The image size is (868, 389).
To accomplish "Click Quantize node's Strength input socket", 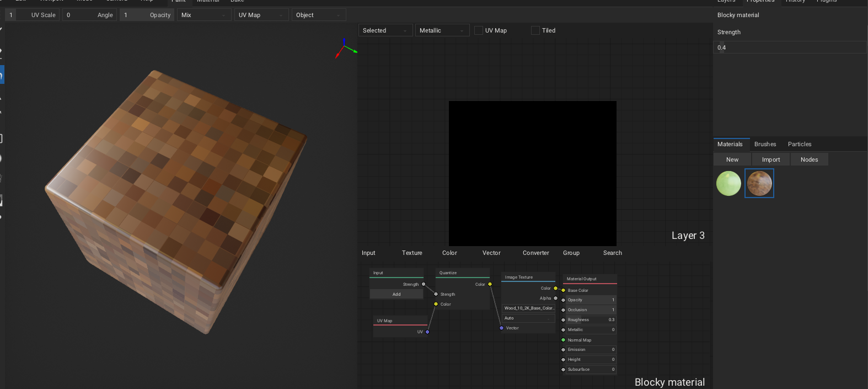I will tap(436, 294).
